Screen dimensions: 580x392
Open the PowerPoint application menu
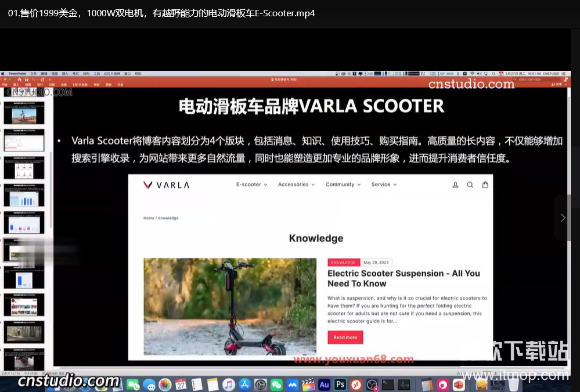[17, 74]
